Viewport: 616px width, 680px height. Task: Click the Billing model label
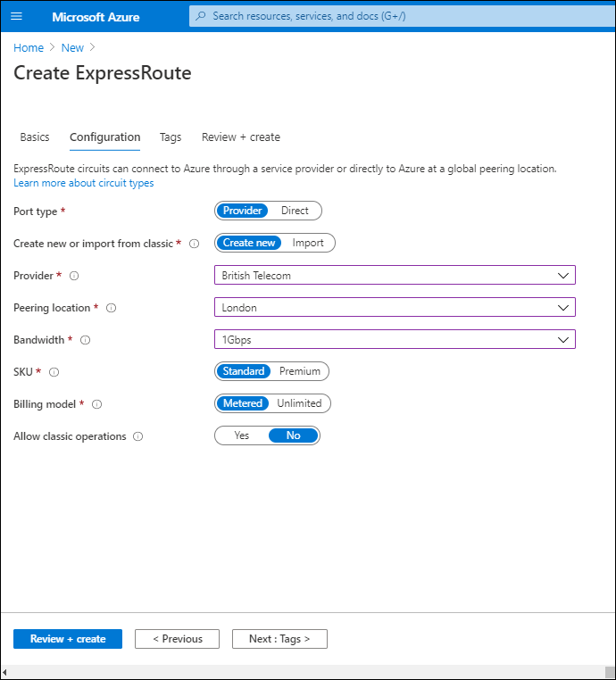[45, 404]
